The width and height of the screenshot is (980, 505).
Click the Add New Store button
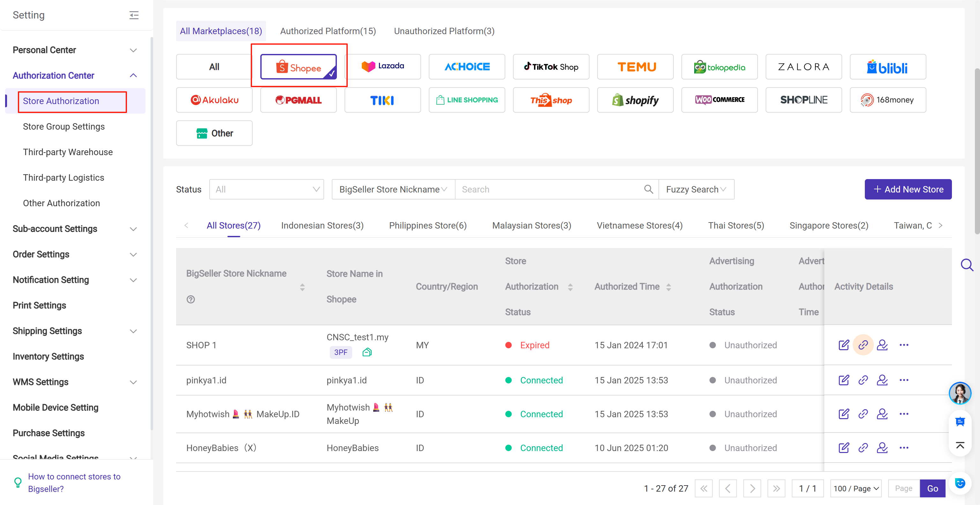908,189
